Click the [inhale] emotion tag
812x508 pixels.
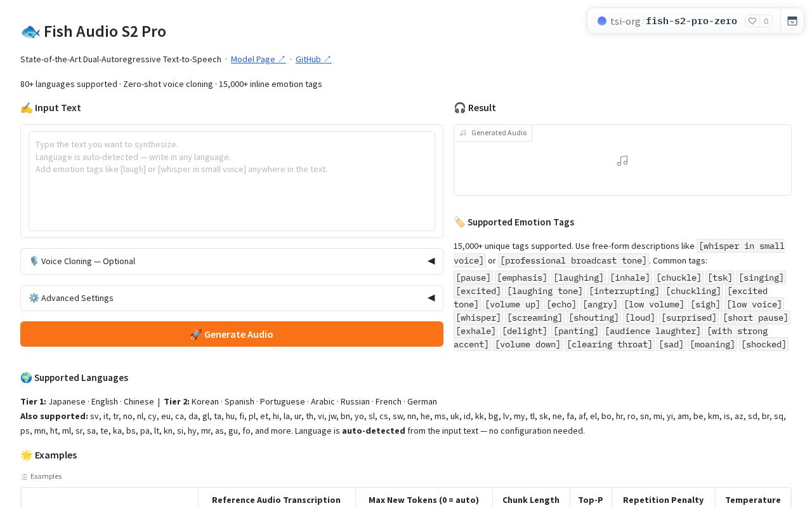tap(630, 277)
